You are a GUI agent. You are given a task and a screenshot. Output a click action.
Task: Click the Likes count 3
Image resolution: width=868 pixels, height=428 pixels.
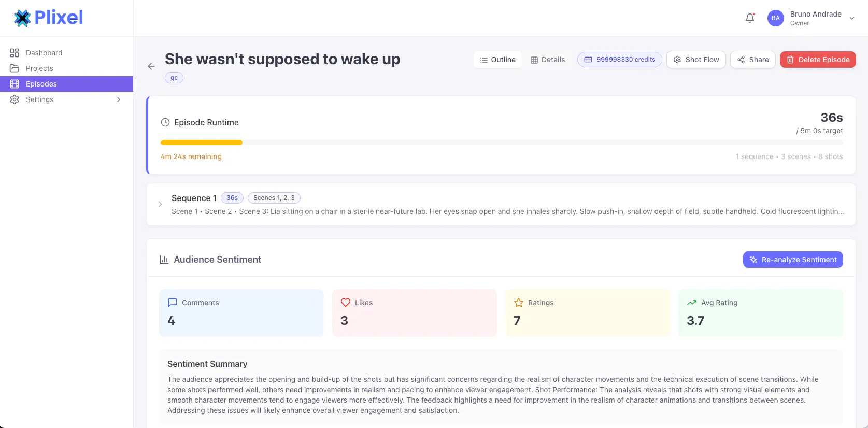[x=345, y=321]
